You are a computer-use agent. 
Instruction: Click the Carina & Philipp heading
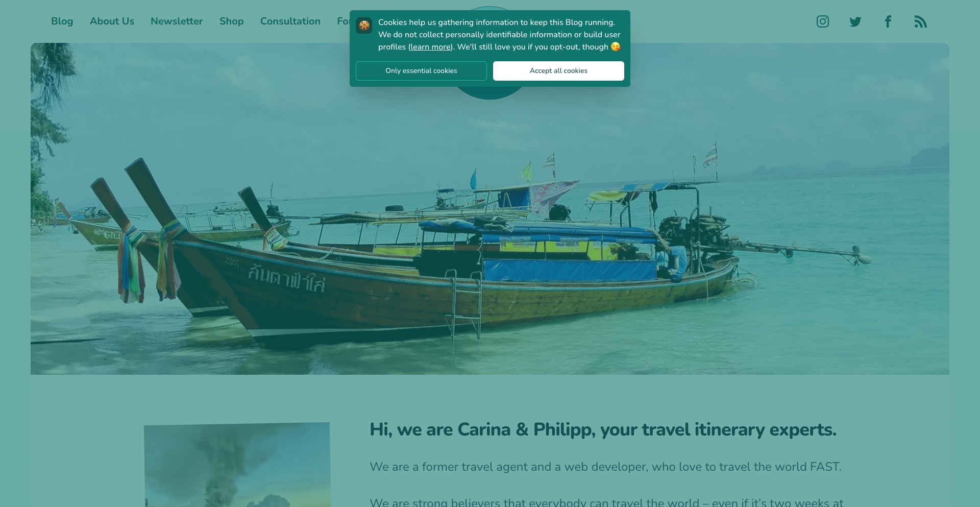(x=603, y=430)
